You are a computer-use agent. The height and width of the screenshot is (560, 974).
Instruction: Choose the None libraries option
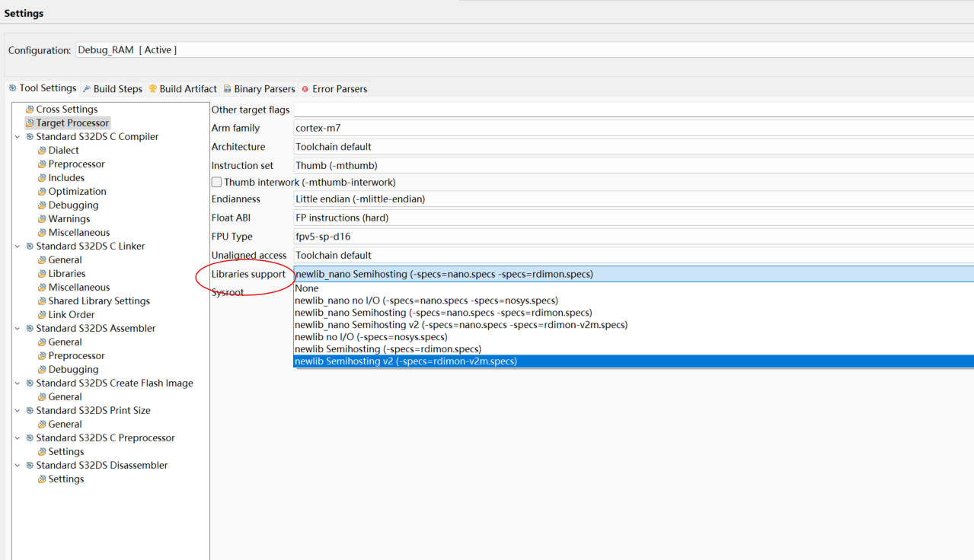307,288
